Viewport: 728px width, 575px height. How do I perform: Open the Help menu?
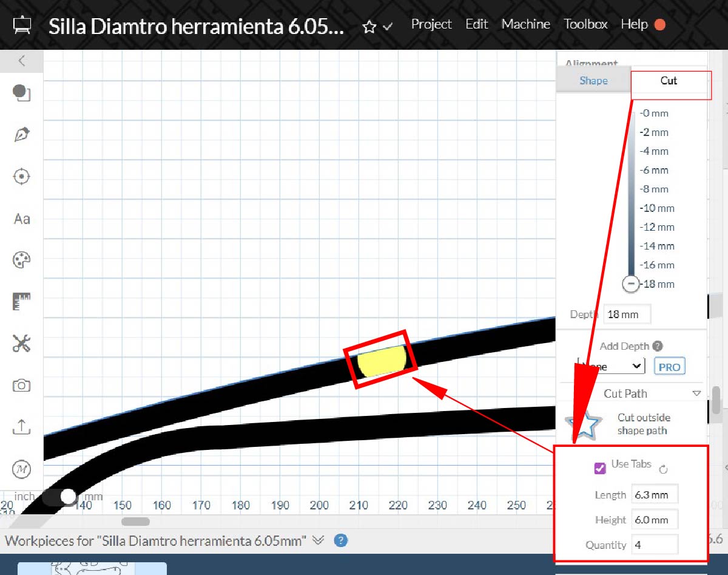click(x=634, y=24)
